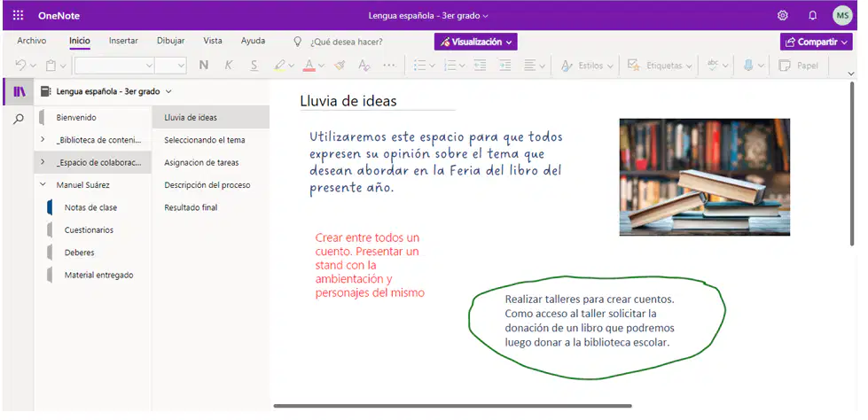Switch to the Inicio tab

(80, 41)
